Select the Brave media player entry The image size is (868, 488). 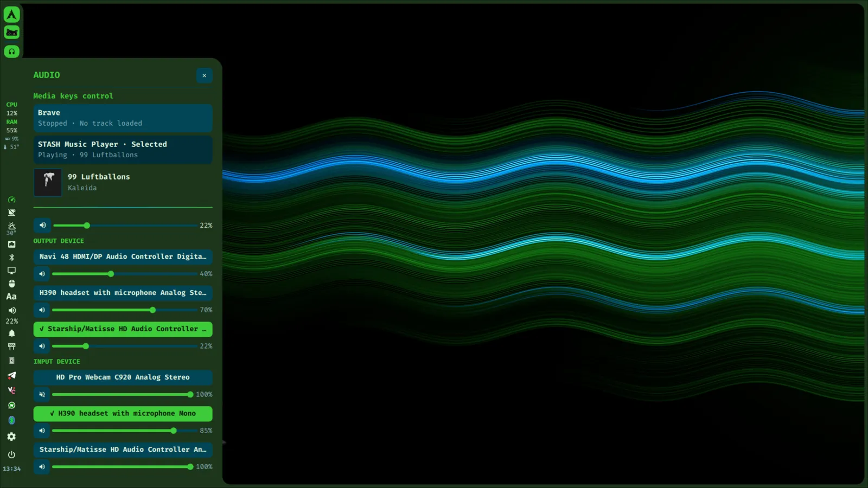coord(123,118)
